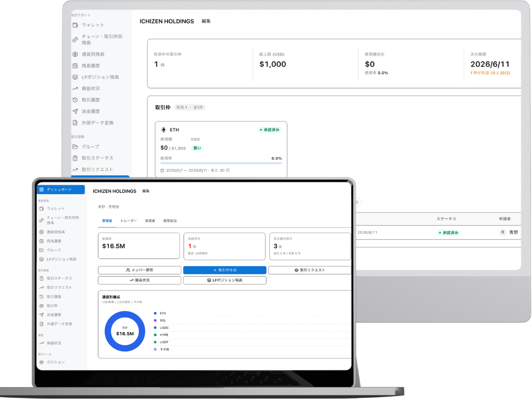Click 送金履歴 paper-plane icon in laptop sidebar

coord(41,315)
